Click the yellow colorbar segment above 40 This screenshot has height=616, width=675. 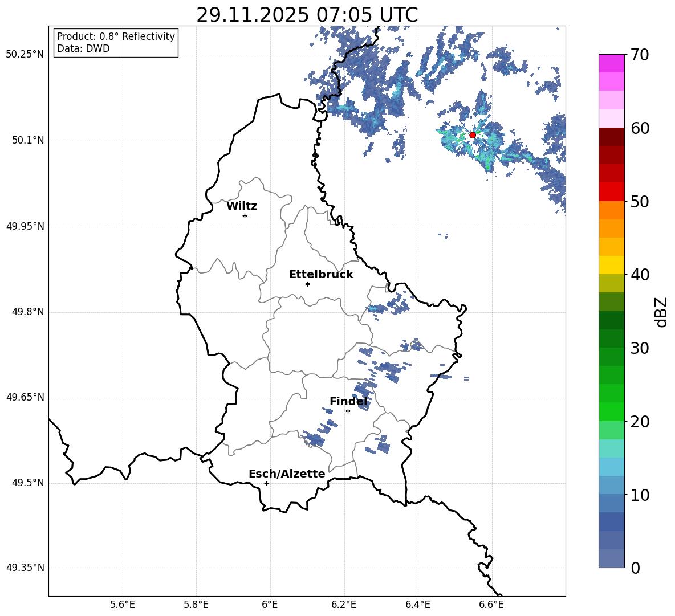[x=612, y=265]
